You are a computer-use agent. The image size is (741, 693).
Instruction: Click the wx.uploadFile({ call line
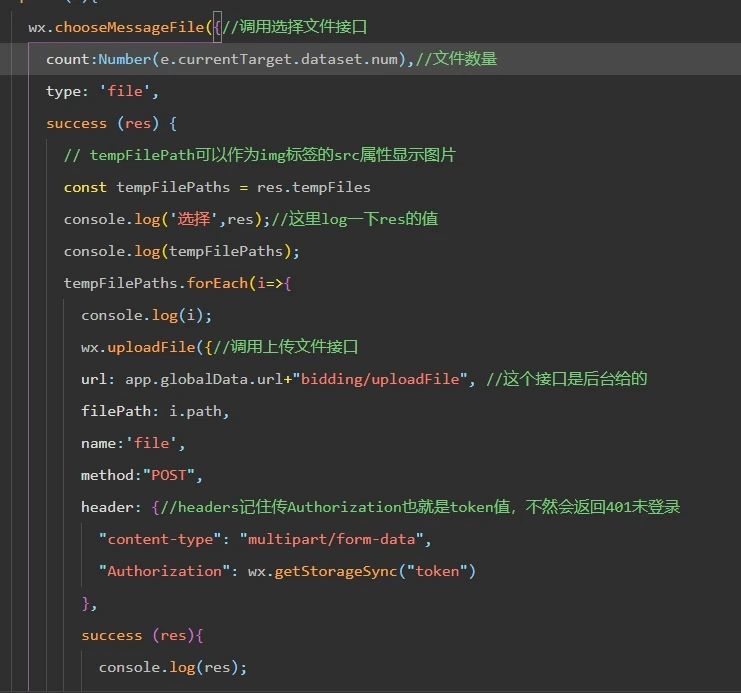219,347
